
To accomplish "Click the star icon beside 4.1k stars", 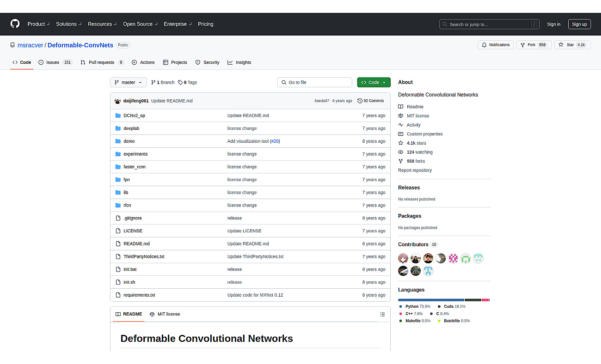I will point(401,143).
